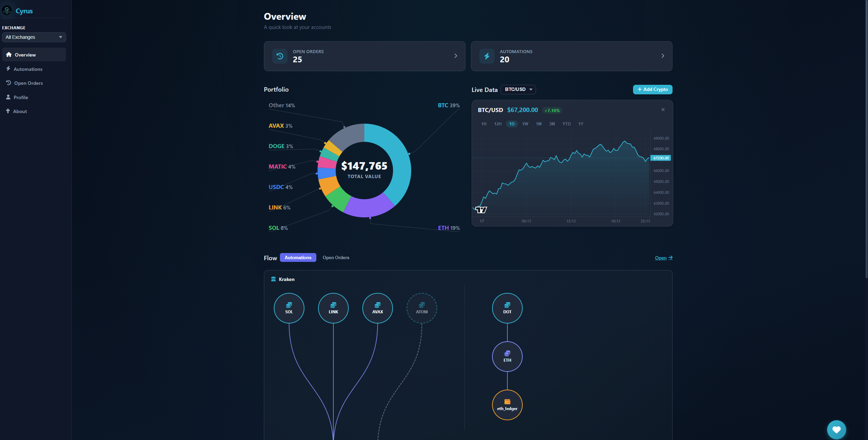Click the LINK 6% portfolio label

tap(279, 208)
